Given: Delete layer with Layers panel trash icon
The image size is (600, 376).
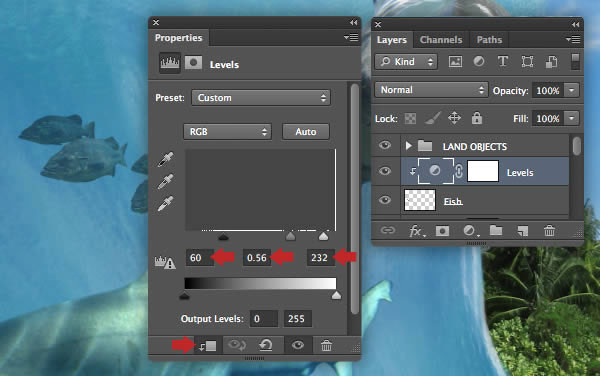Looking at the screenshot, I should click(x=549, y=231).
